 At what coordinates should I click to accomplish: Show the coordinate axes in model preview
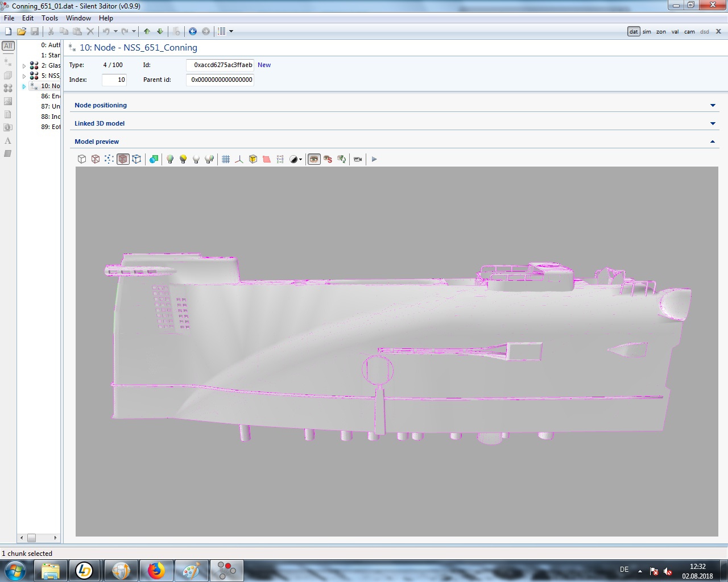[239, 159]
